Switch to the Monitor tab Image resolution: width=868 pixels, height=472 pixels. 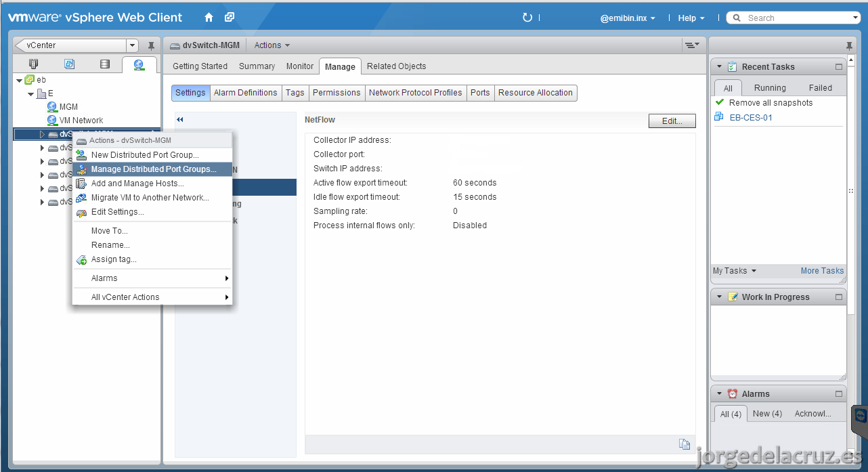tap(299, 66)
